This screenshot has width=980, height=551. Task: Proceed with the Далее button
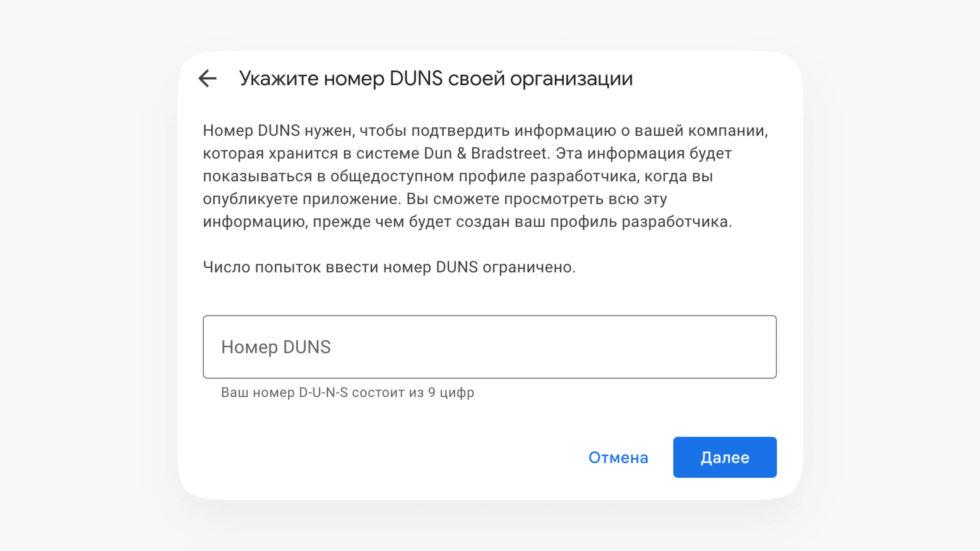pyautogui.click(x=725, y=457)
